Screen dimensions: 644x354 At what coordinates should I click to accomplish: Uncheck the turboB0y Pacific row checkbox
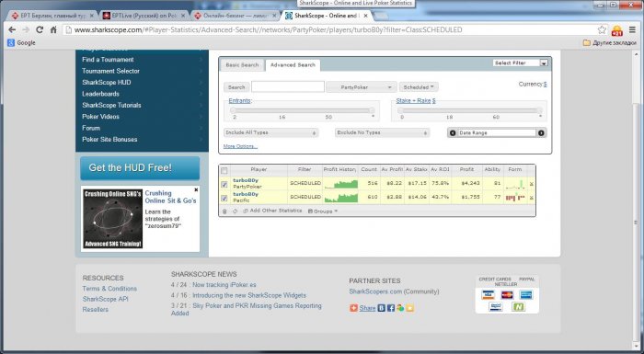click(224, 198)
